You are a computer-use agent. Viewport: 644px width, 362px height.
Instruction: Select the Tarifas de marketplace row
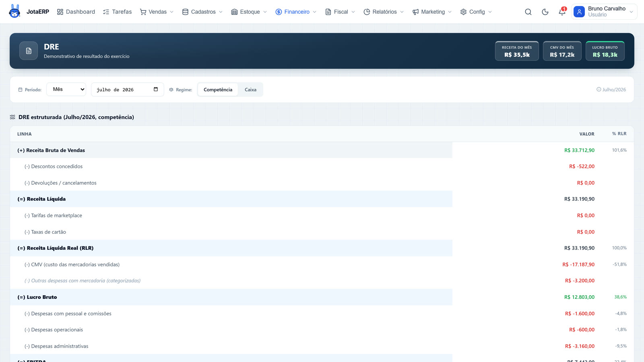322,216
